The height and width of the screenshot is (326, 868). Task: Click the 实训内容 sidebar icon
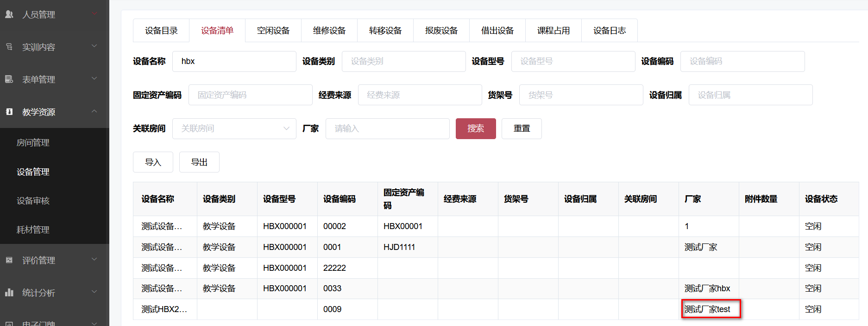click(x=9, y=47)
